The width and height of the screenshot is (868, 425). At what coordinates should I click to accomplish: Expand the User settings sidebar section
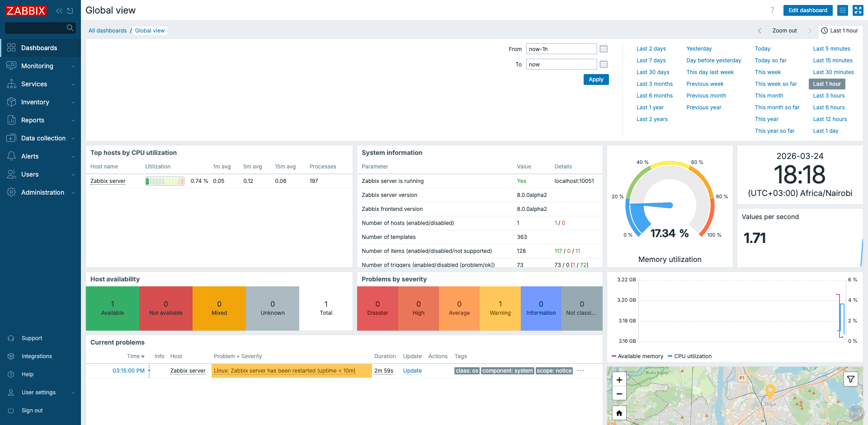[x=38, y=392]
